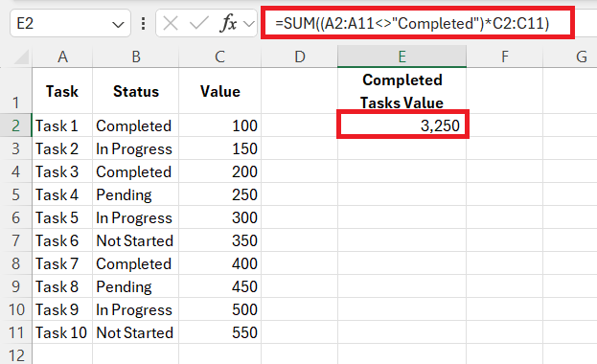This screenshot has width=597, height=364.
Task: Expand the dropdown next to fx icon
Action: click(x=249, y=24)
